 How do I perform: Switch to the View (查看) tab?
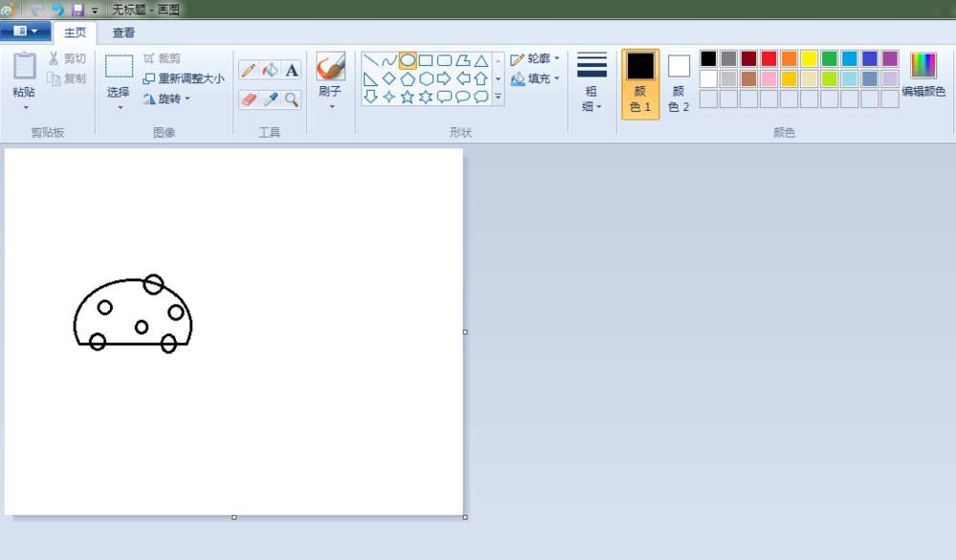(x=123, y=32)
